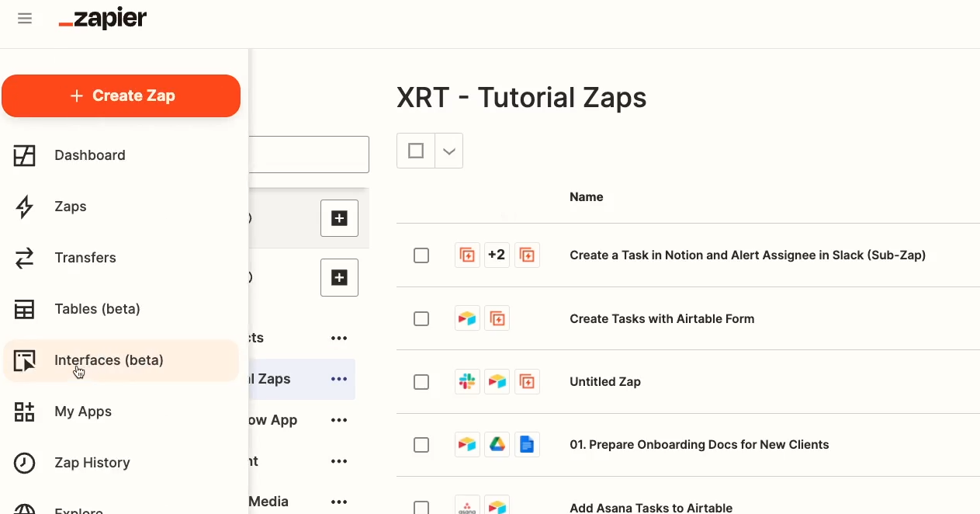Screen dimensions: 980x514
Task: Open '01. Prepare Onboarding Docs for New Clients'
Action: tap(699, 445)
